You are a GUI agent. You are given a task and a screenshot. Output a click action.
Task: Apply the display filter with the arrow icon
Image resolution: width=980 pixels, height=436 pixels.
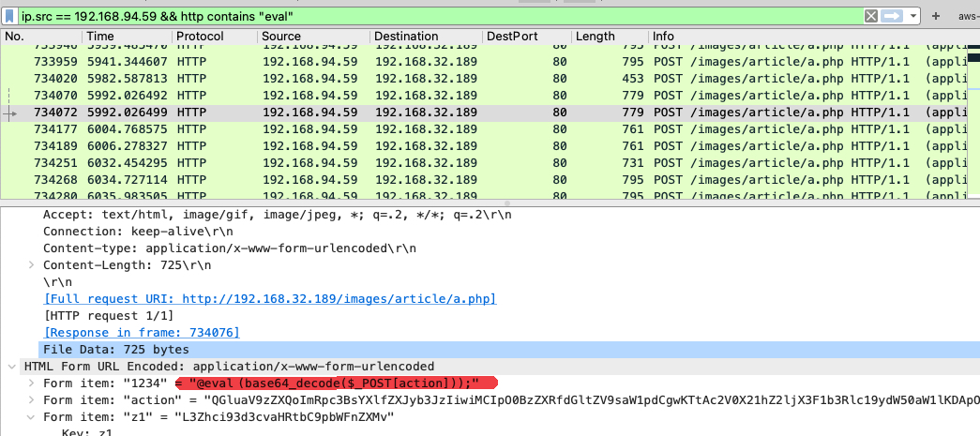pos(892,16)
